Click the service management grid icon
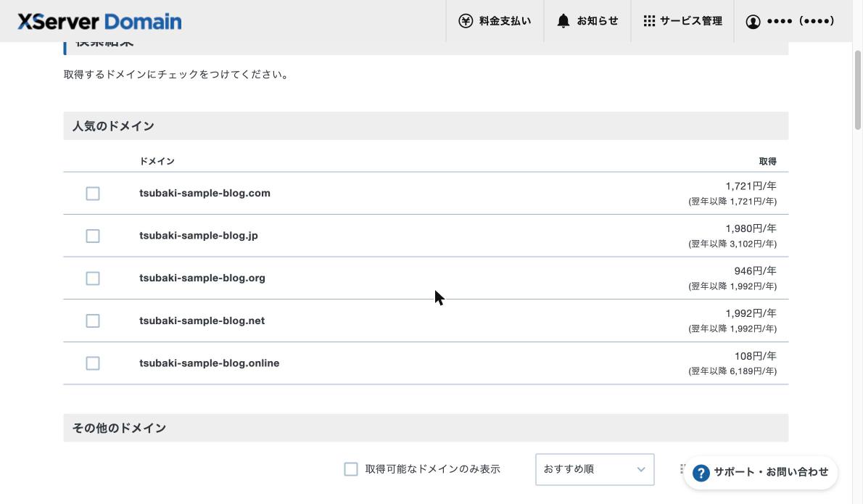863x504 pixels. (650, 21)
